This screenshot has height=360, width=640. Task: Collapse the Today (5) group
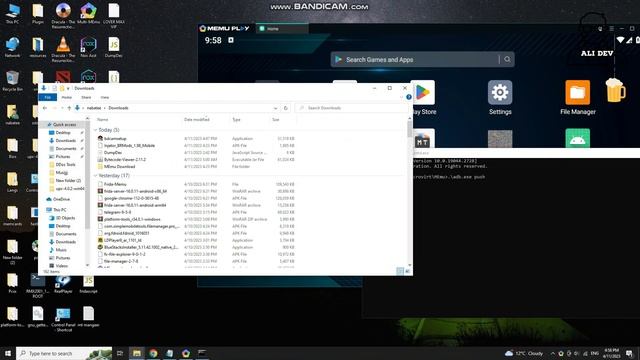(x=96, y=130)
